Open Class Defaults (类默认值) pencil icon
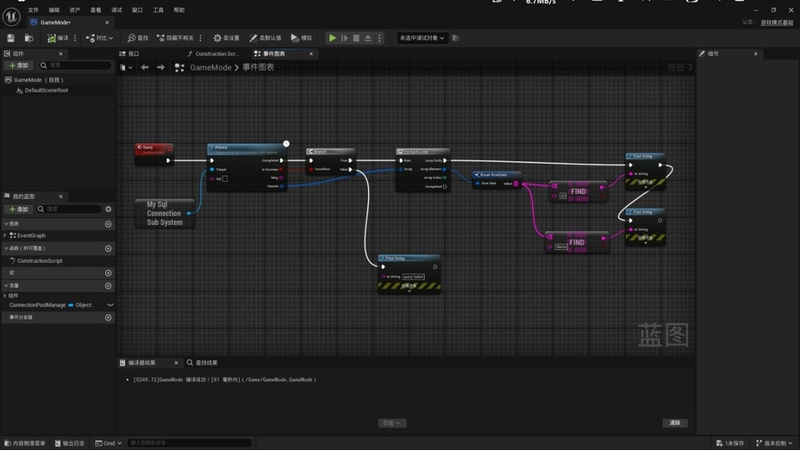 click(265, 38)
